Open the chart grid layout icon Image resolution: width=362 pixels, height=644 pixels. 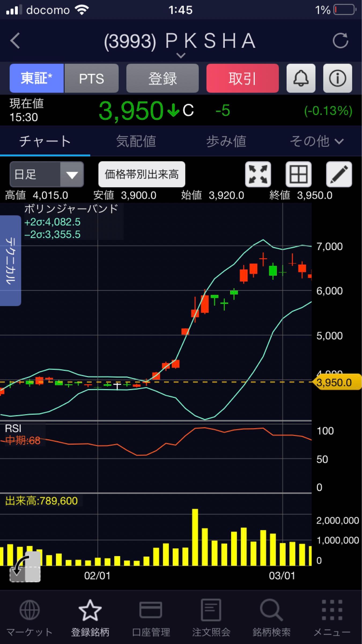(298, 174)
